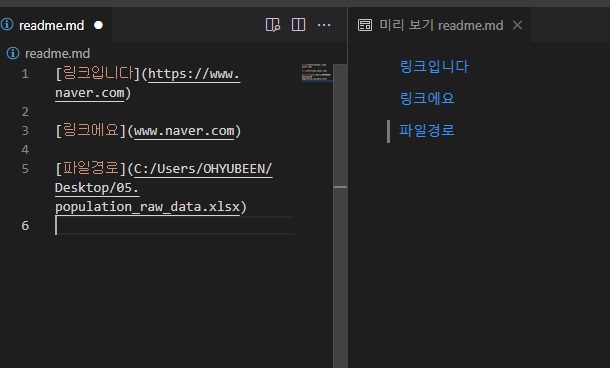Click the preview tab icon
The width and height of the screenshot is (610, 368).
coord(365,25)
